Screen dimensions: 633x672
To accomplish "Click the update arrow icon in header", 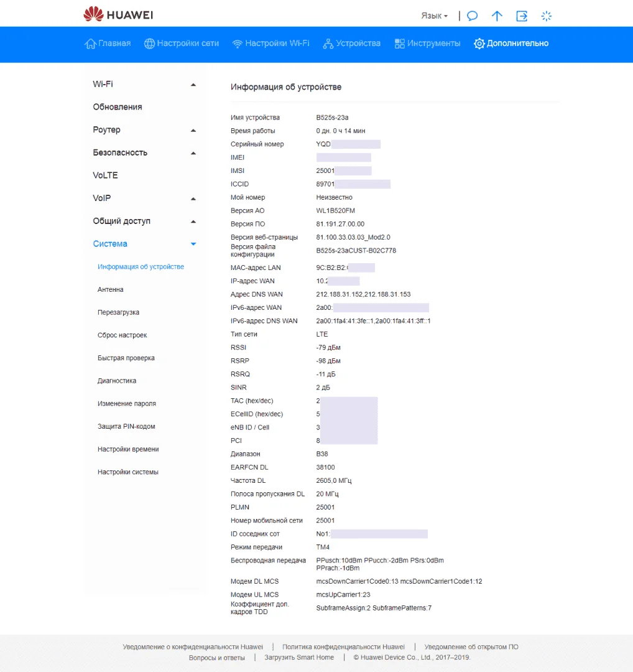I will tap(497, 16).
